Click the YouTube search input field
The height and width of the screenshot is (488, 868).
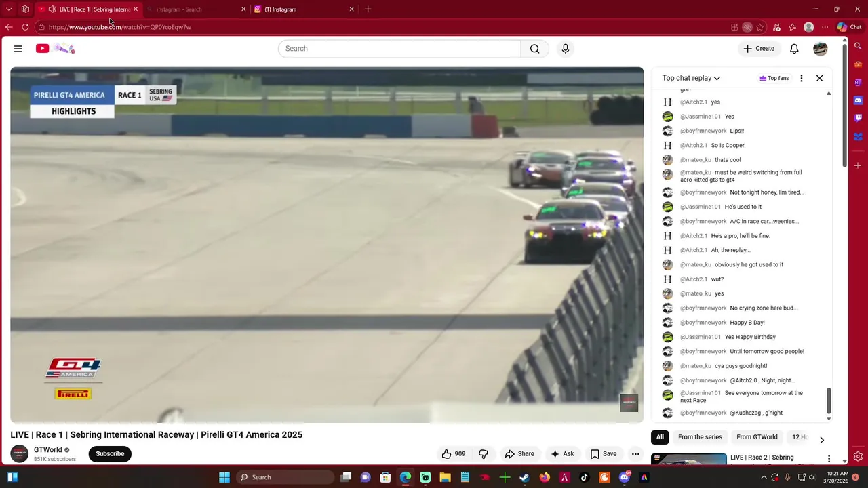pyautogui.click(x=399, y=49)
